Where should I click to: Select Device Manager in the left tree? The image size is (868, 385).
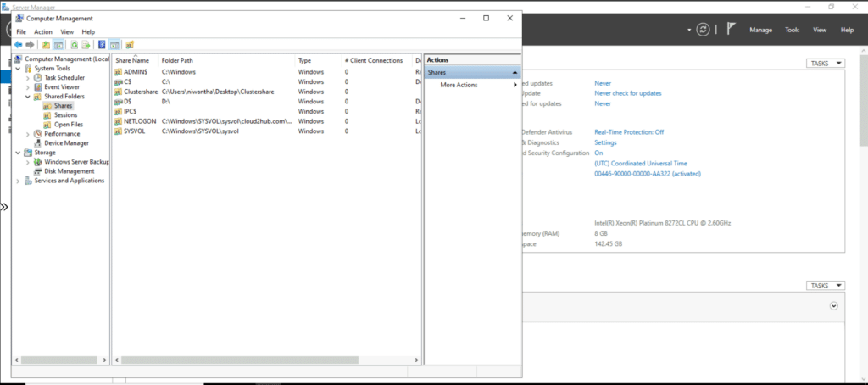coord(66,143)
